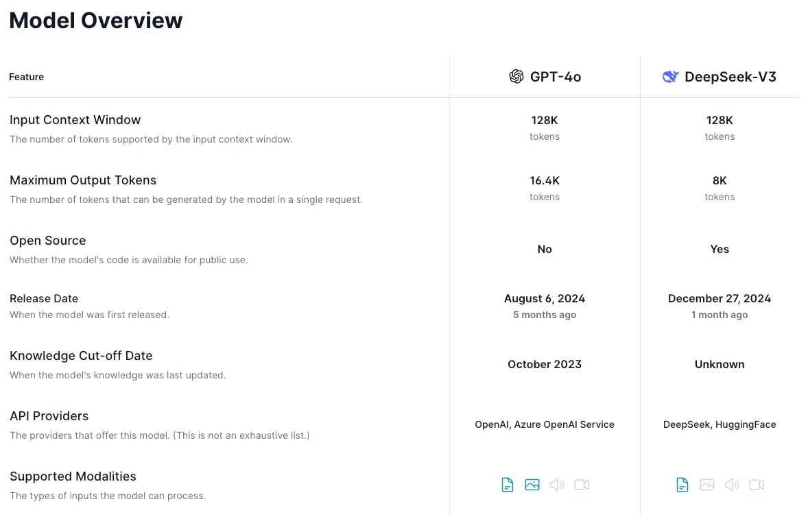Select GPT-4o text modality document icon
Image resolution: width=808 pixels, height=532 pixels.
(x=508, y=485)
